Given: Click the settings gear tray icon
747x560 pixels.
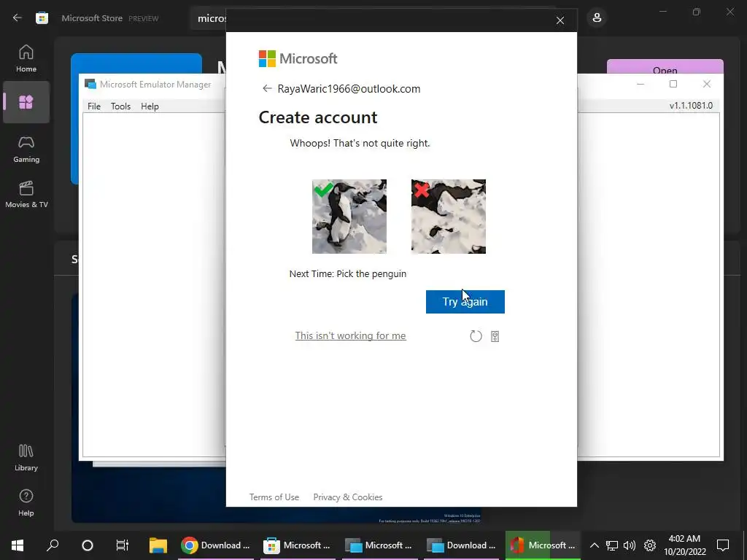Looking at the screenshot, I should point(650,545).
